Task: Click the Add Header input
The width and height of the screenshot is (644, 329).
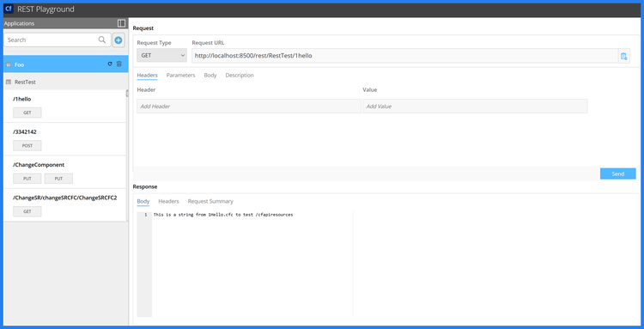Action: point(249,106)
